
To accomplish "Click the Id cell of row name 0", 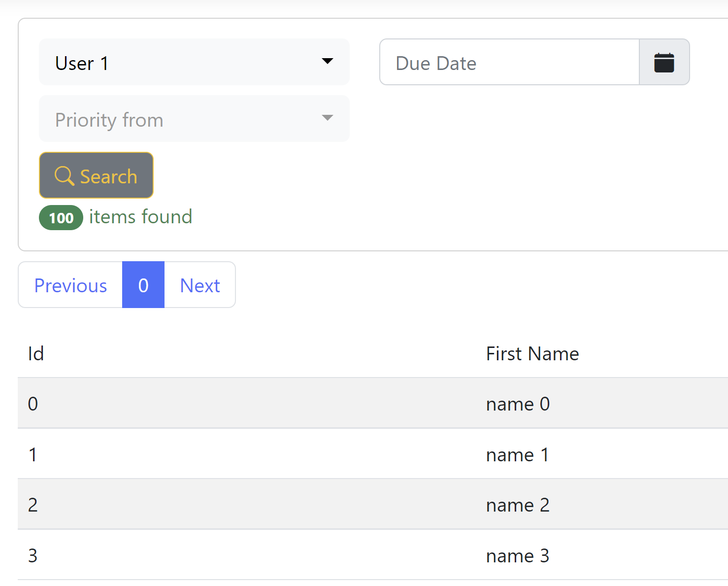I will (x=33, y=404).
